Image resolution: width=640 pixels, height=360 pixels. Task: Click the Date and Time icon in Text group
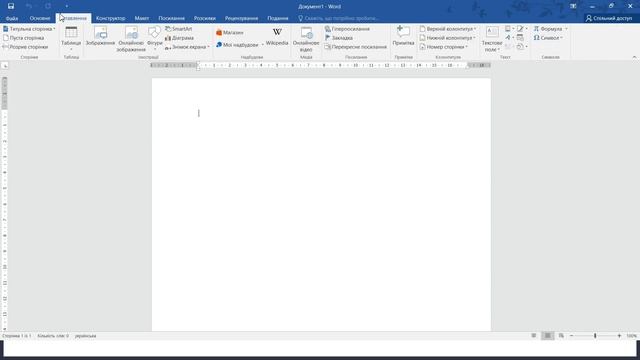click(520, 38)
